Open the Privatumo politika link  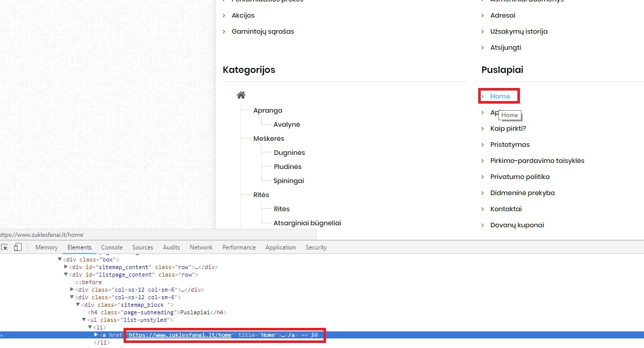click(520, 177)
